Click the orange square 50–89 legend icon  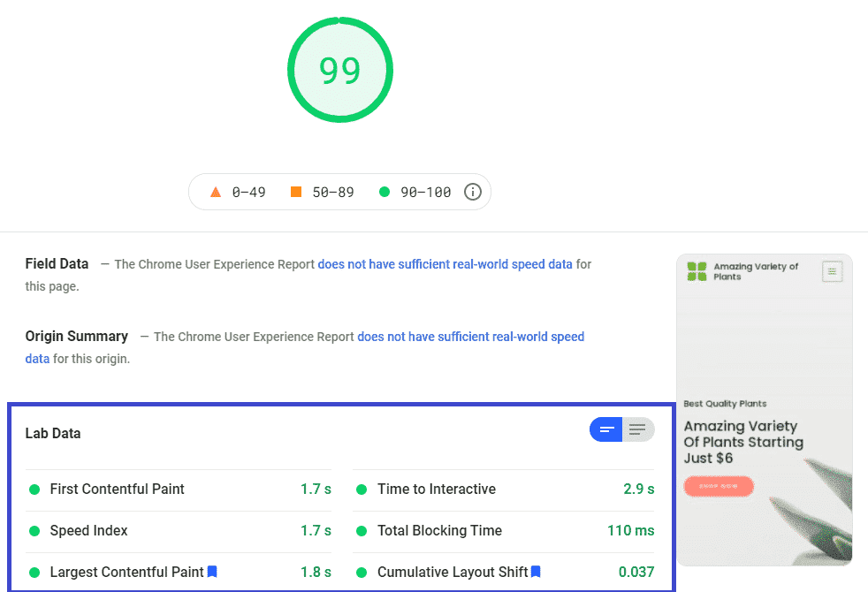point(296,192)
